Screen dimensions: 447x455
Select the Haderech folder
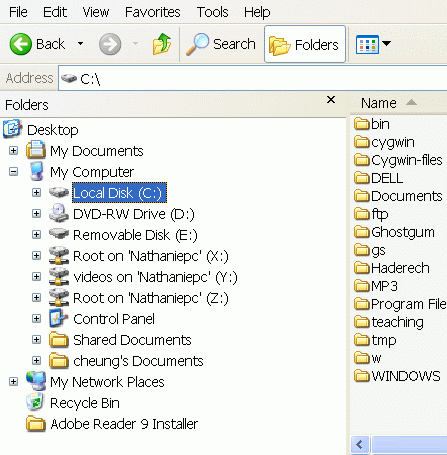(x=392, y=268)
